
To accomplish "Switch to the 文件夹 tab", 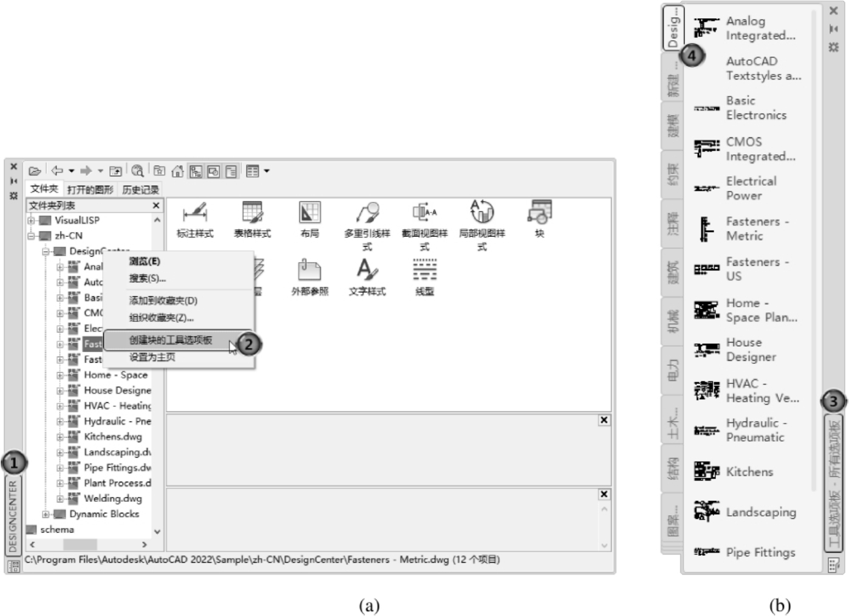I will (44, 189).
